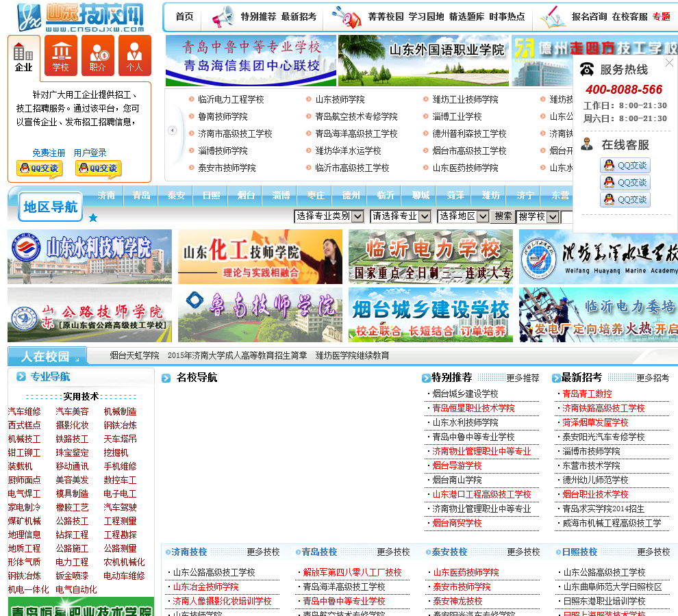The width and height of the screenshot is (678, 616).
Task: Open 山东公路技师学院 banner image
Action: [90, 315]
